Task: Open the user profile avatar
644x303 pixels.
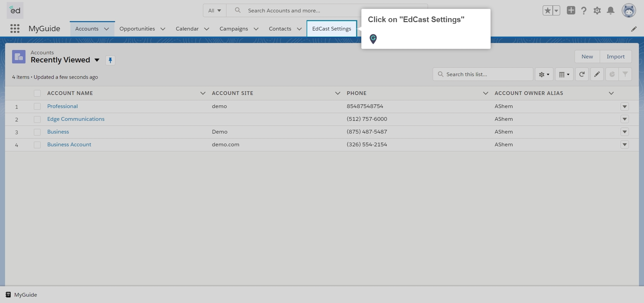Action: 629,11
